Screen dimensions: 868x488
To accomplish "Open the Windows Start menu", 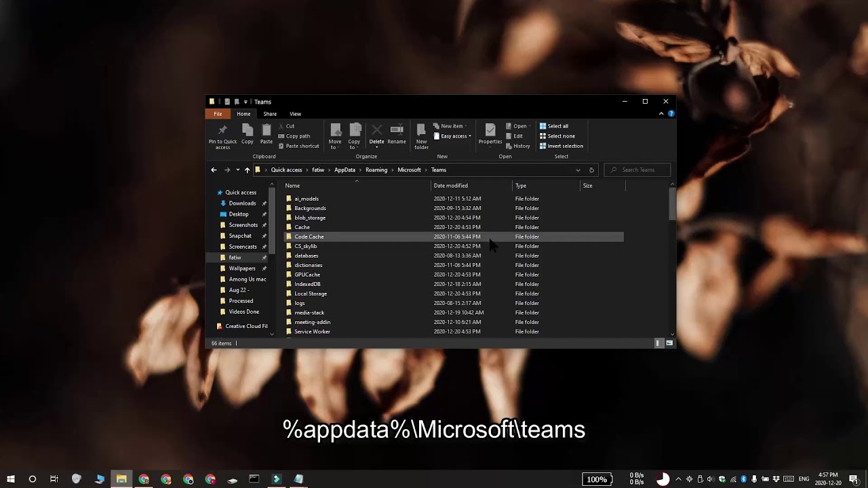I will [11, 479].
